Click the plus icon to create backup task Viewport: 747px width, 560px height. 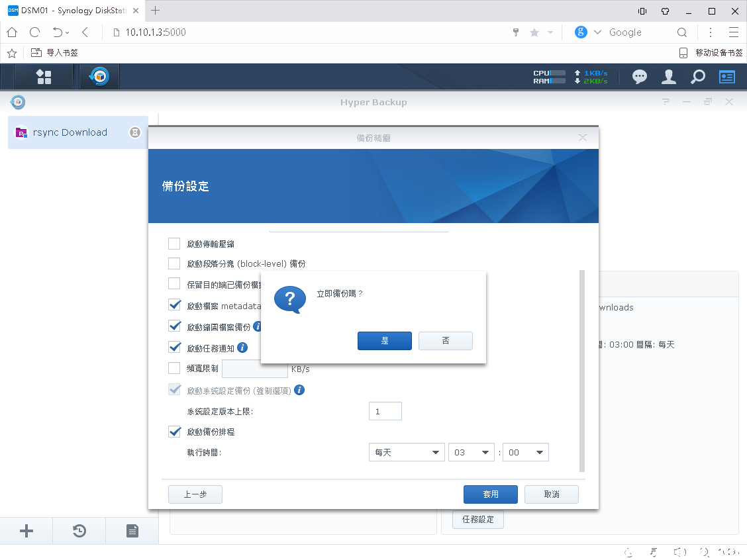(26, 531)
